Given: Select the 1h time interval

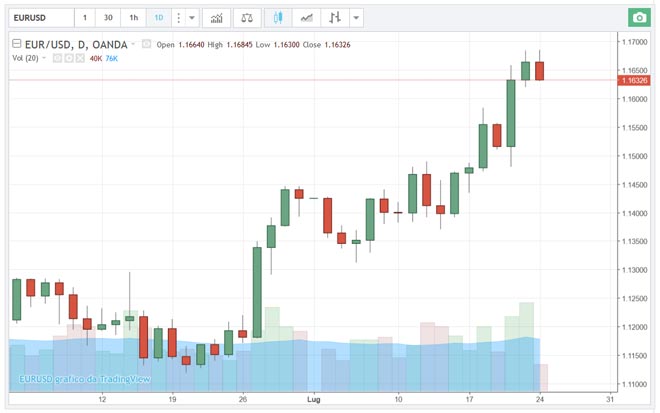Looking at the screenshot, I should click(x=133, y=18).
